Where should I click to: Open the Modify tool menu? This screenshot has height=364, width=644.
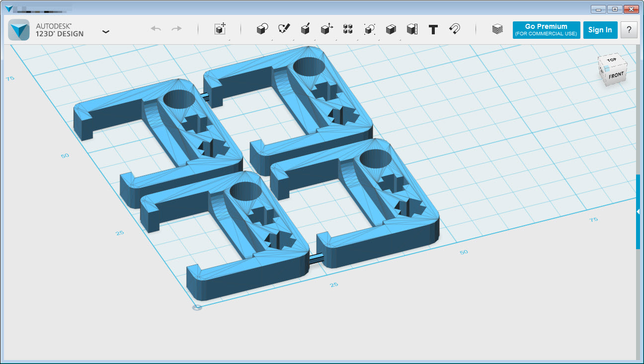326,29
